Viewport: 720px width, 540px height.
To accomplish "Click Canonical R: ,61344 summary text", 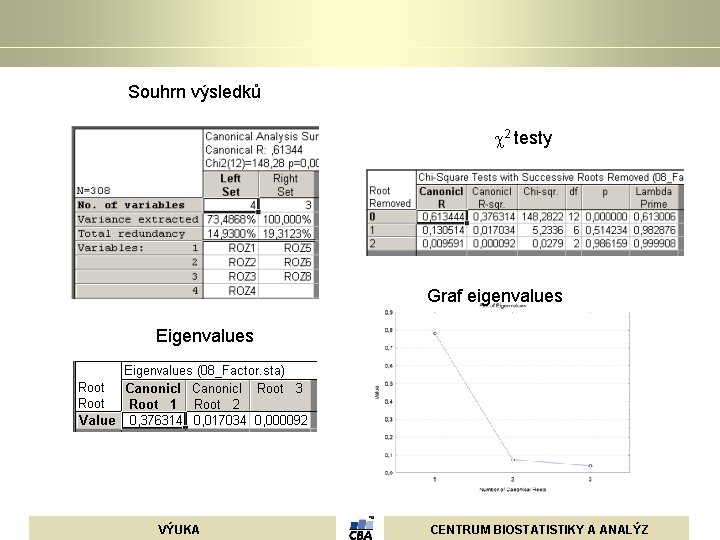I will [254, 150].
